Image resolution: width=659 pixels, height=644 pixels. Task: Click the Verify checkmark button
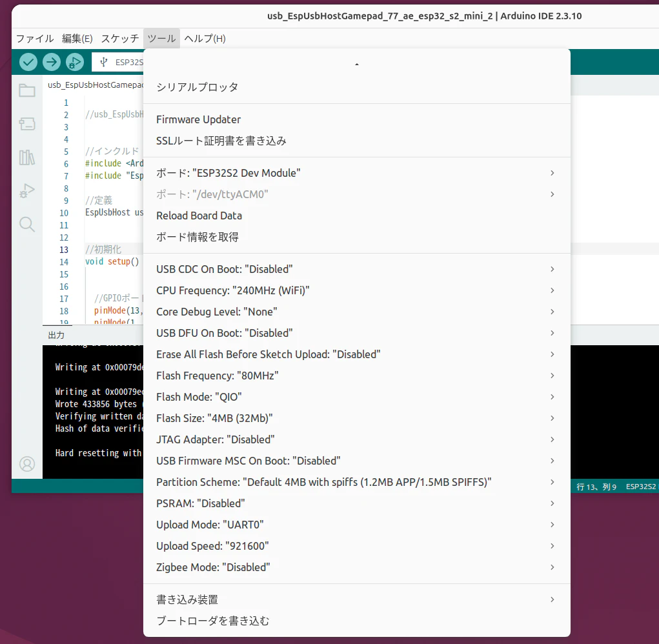click(28, 62)
